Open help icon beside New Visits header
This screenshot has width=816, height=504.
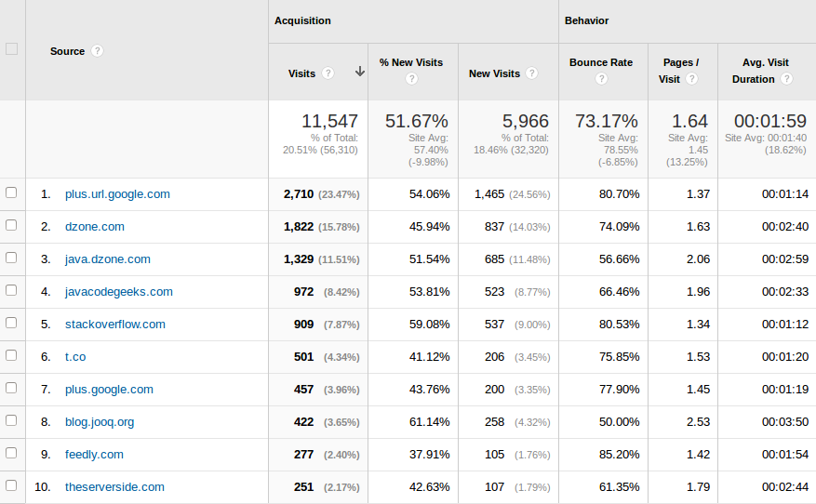point(531,73)
